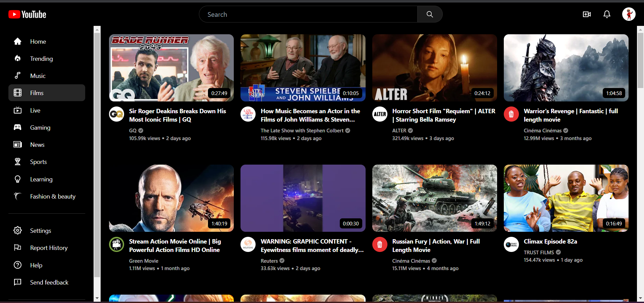
Task: Open Report History label
Action: (x=49, y=248)
